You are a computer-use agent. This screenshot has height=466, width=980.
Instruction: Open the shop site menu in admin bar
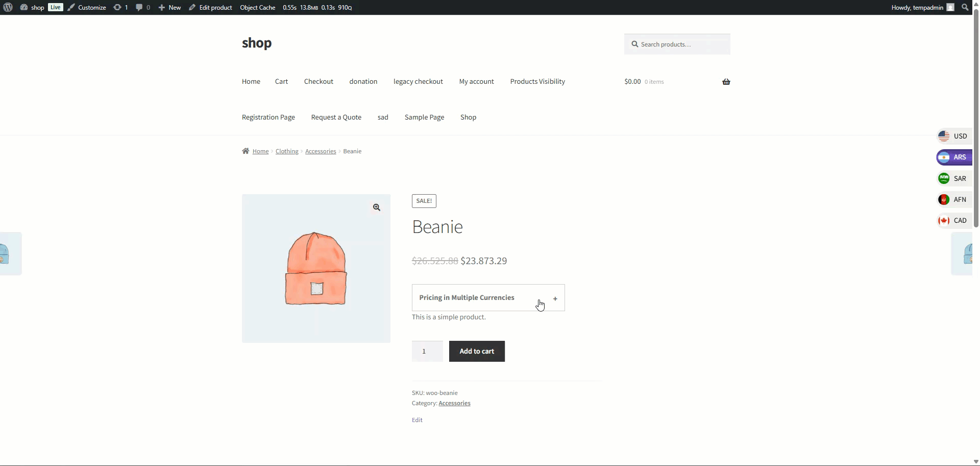32,7
